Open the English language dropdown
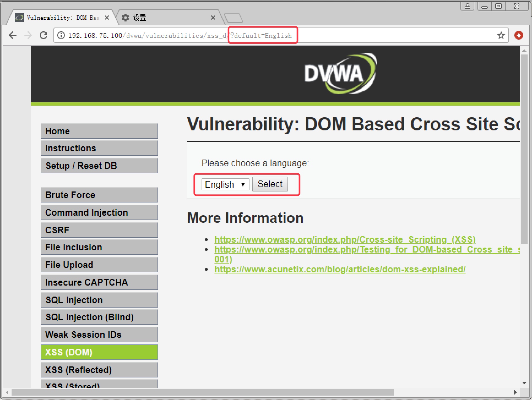The width and height of the screenshot is (532, 400). coord(225,184)
